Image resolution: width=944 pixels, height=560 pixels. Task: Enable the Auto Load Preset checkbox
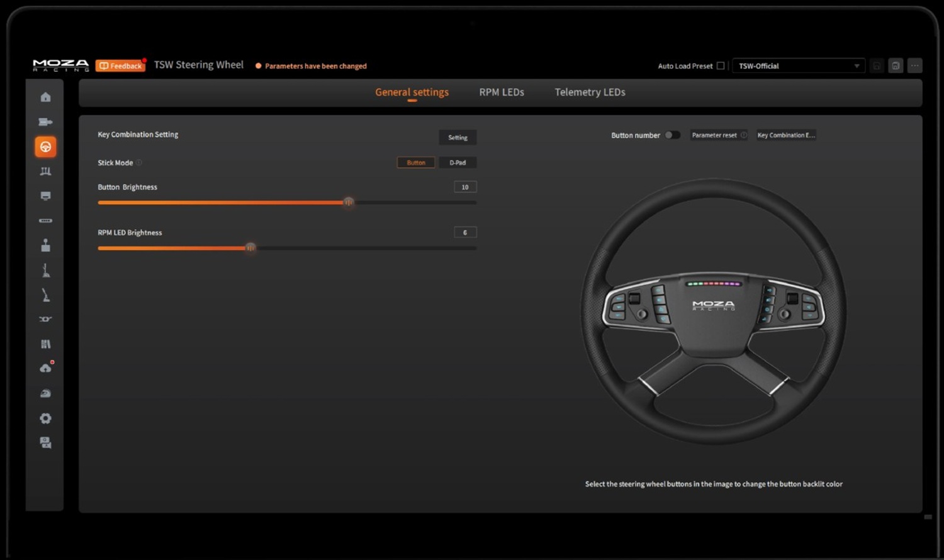pyautogui.click(x=721, y=66)
